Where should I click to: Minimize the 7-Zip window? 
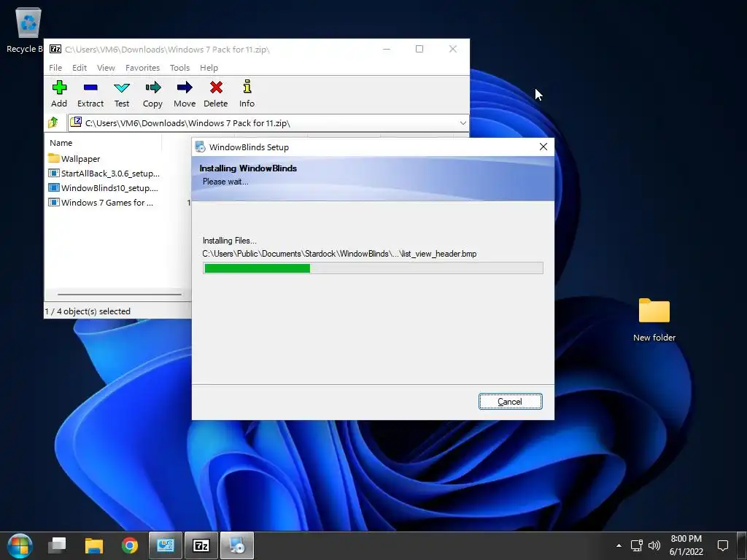point(387,49)
